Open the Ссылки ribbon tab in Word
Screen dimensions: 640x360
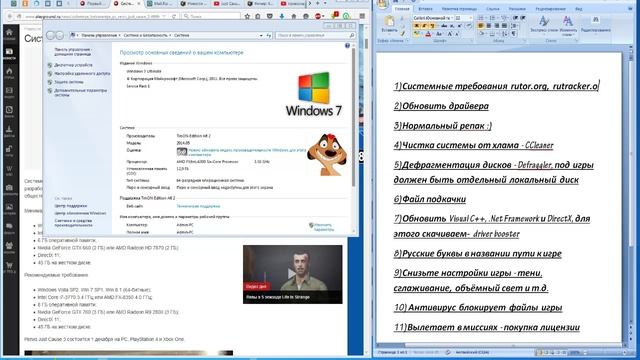click(493, 9)
